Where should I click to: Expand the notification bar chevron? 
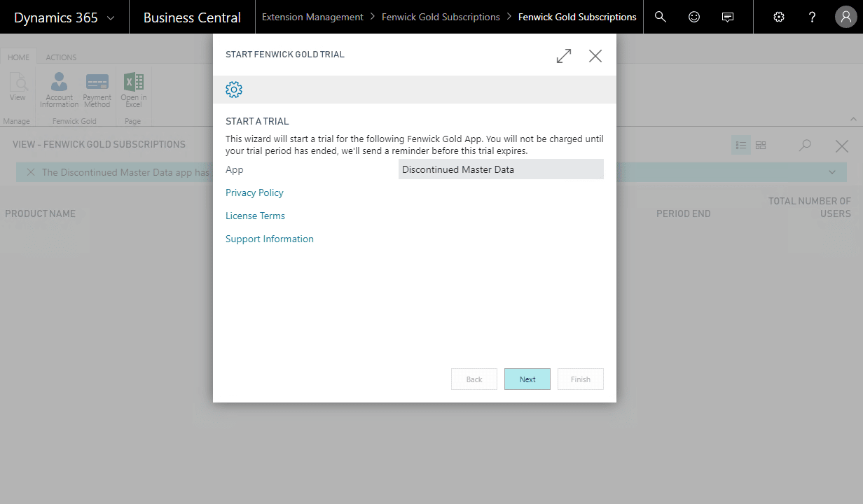click(x=832, y=172)
